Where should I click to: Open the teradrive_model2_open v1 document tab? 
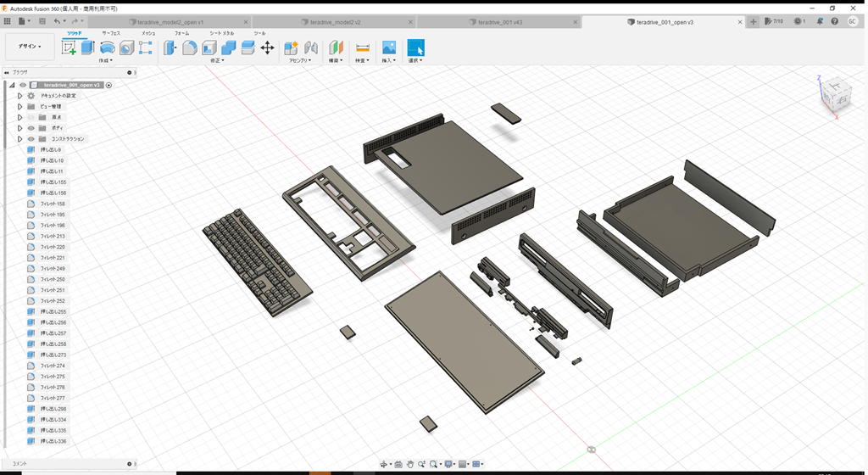[170, 21]
